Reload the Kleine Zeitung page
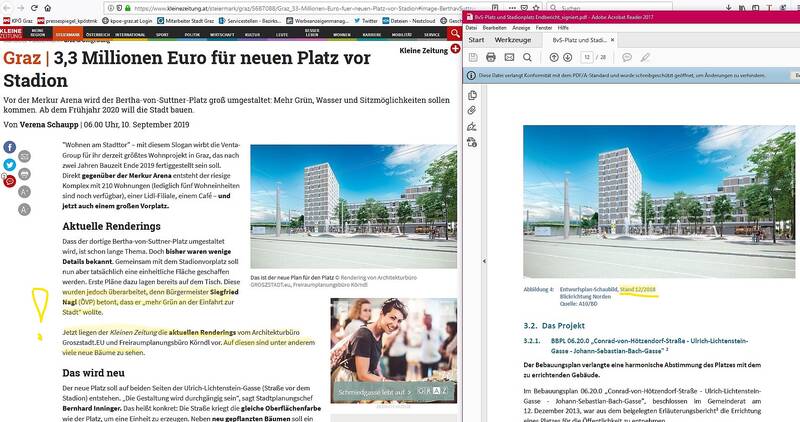800x422 pixels. tap(34, 8)
